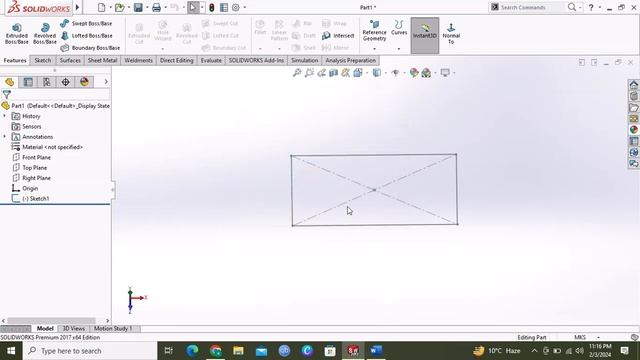Open Options gear icon
Image resolution: width=640 pixels, height=360 pixels.
point(236,7)
